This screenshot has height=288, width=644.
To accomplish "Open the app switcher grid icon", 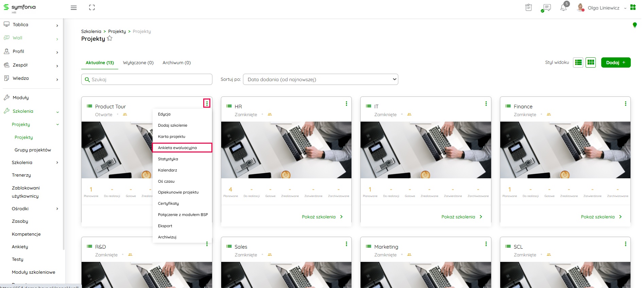I will (633, 7).
